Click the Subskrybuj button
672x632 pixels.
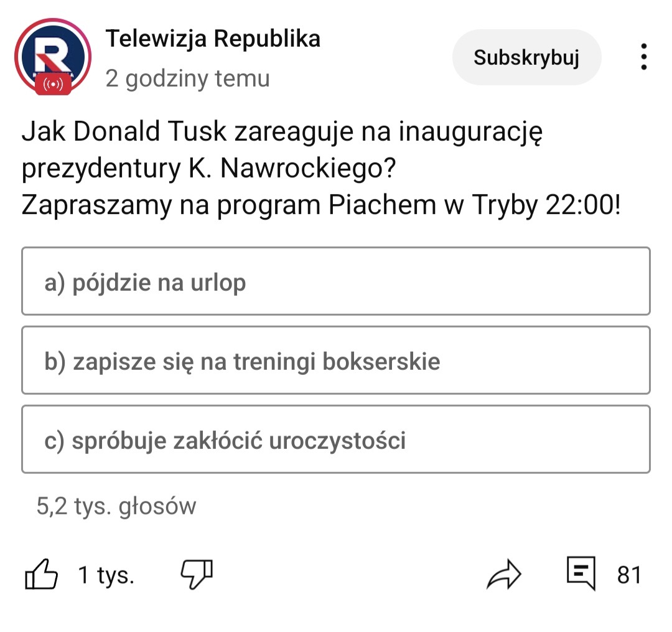click(x=526, y=58)
